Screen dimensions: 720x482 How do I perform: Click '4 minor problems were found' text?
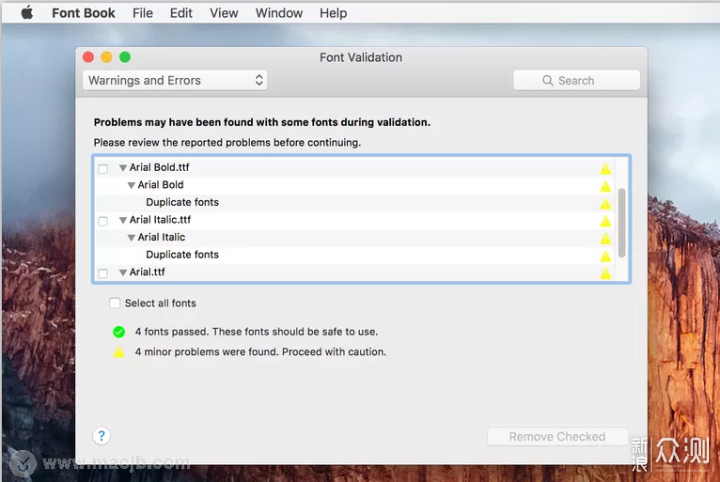260,352
